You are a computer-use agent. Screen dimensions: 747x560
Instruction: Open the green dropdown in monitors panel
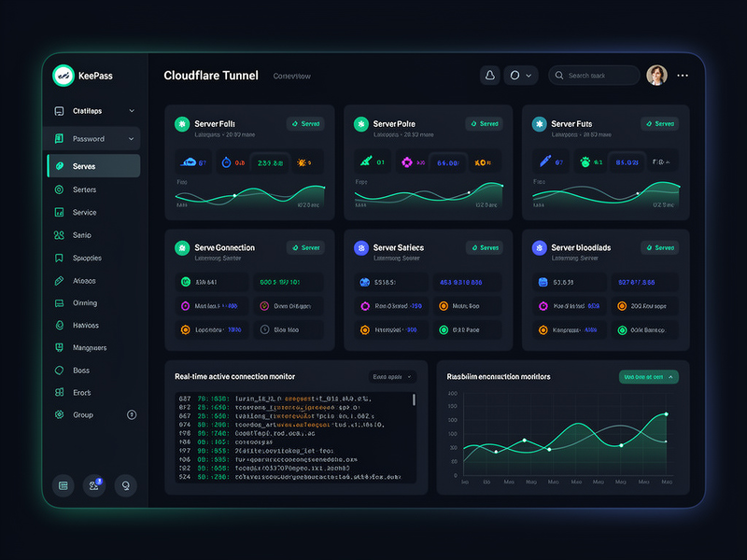click(649, 377)
